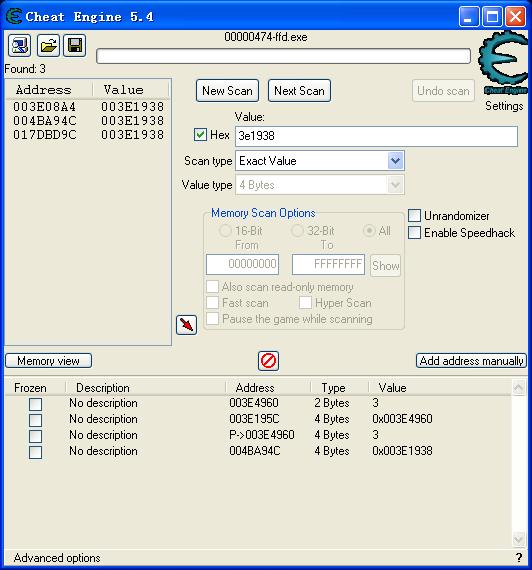Click the P->003E4960 address cell
Viewport: 532px width, 570px height.
[262, 435]
